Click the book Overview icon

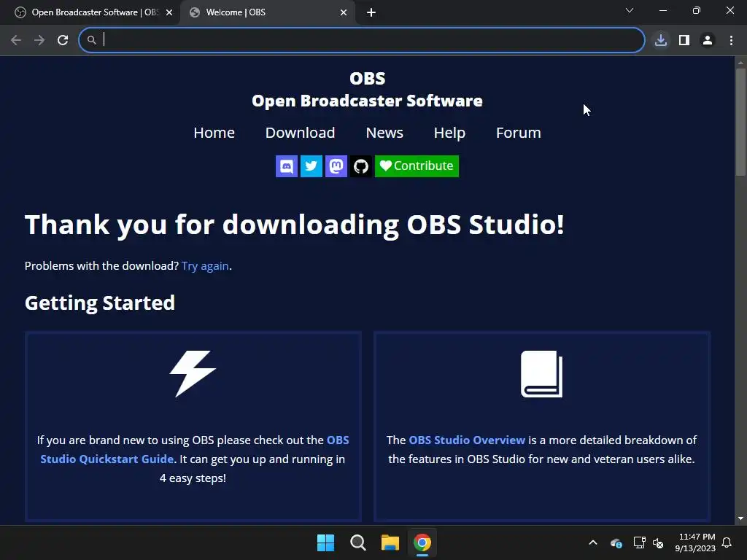[542, 374]
